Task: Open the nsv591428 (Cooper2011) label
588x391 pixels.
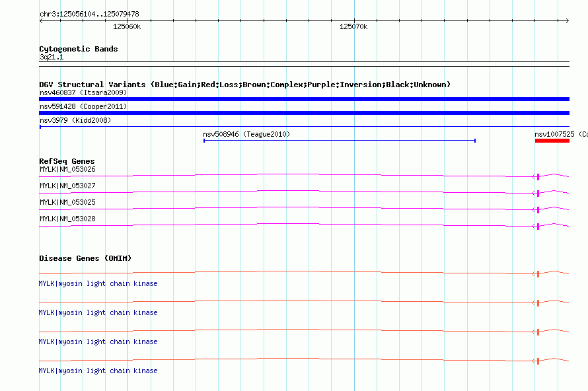Action: point(83,106)
